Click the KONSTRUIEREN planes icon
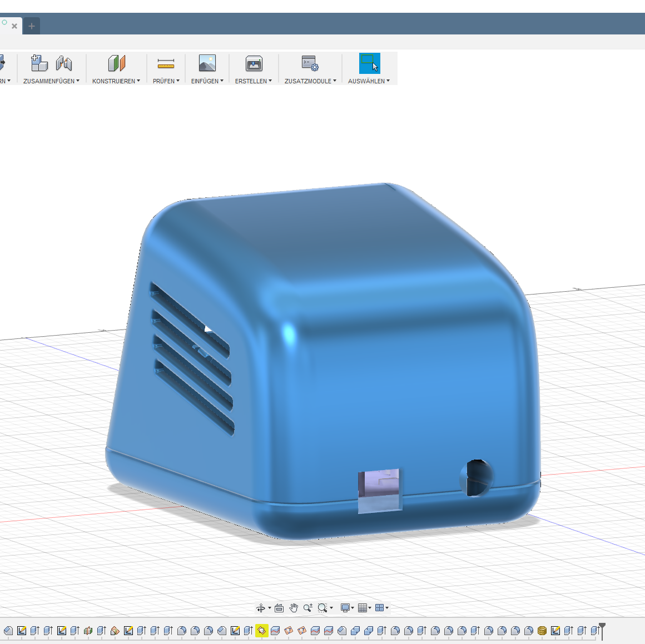645x644 pixels. point(116,63)
